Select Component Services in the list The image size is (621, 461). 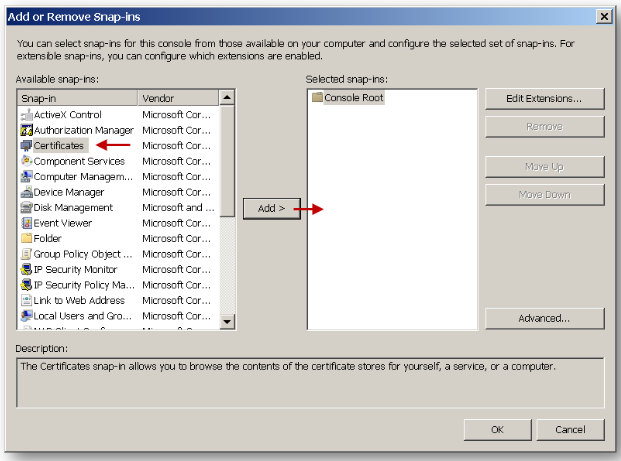[x=79, y=161]
